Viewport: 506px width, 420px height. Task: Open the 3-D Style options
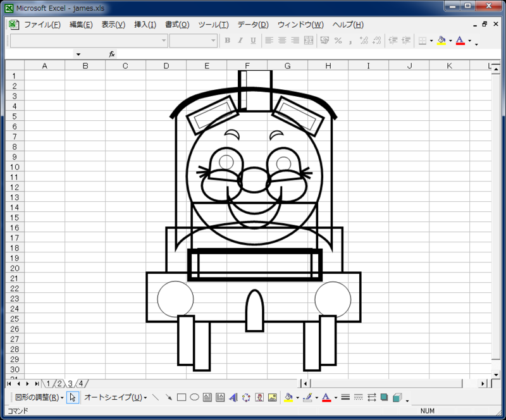397,397
